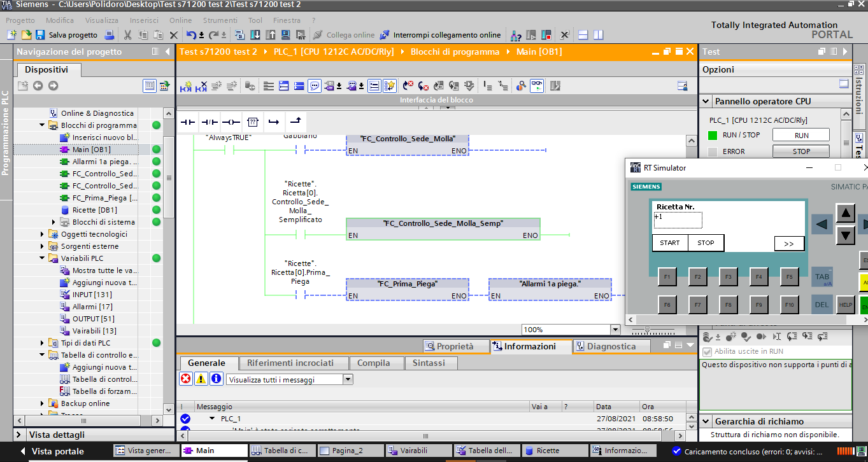The image size is (868, 462).
Task: Toggle information messages filter icon
Action: [x=216, y=379]
